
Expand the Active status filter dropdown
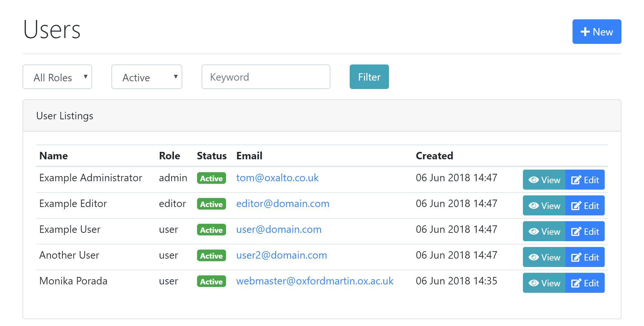tap(147, 77)
